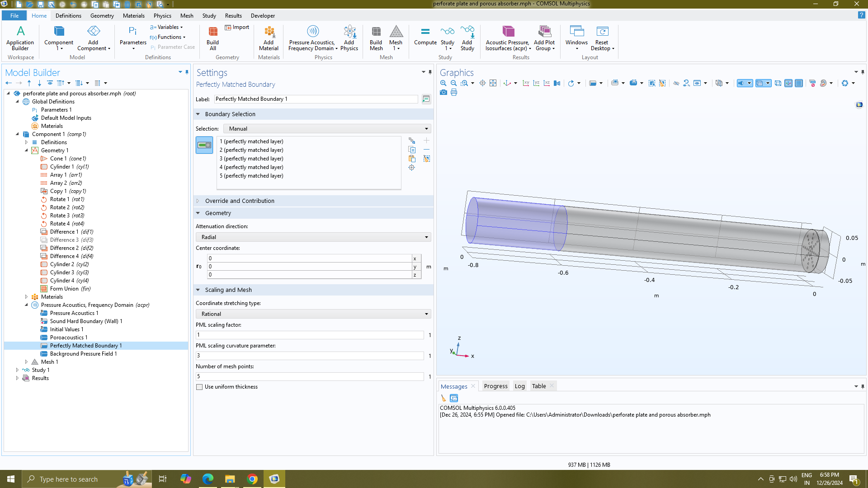Click Zoom In in Graphics toolbar

pyautogui.click(x=443, y=83)
